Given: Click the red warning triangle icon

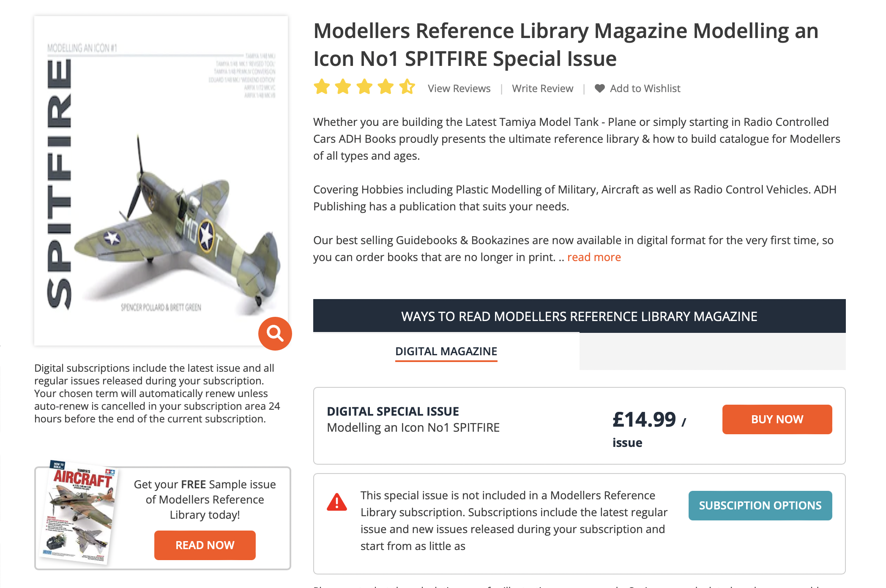Looking at the screenshot, I should (337, 502).
